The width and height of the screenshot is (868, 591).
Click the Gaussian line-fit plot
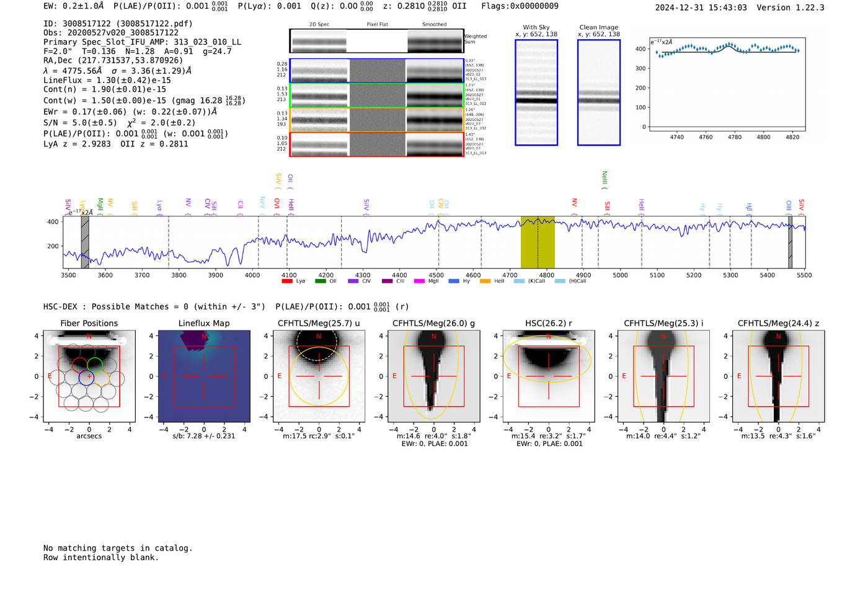(x=727, y=84)
